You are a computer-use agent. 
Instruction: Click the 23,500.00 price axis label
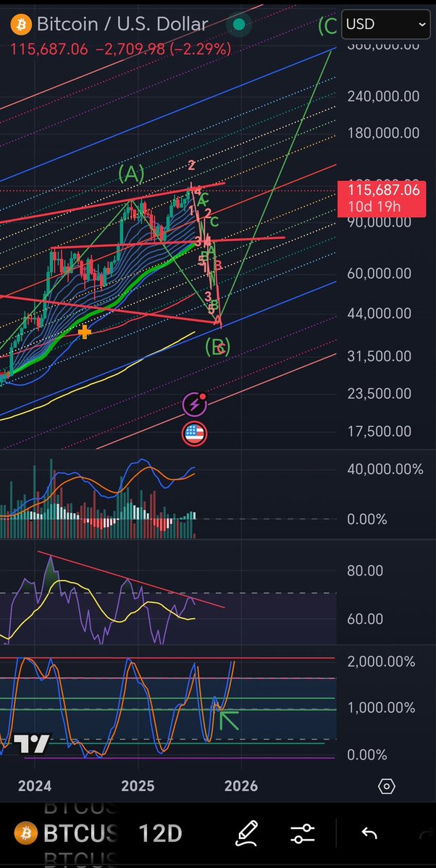pyautogui.click(x=380, y=394)
